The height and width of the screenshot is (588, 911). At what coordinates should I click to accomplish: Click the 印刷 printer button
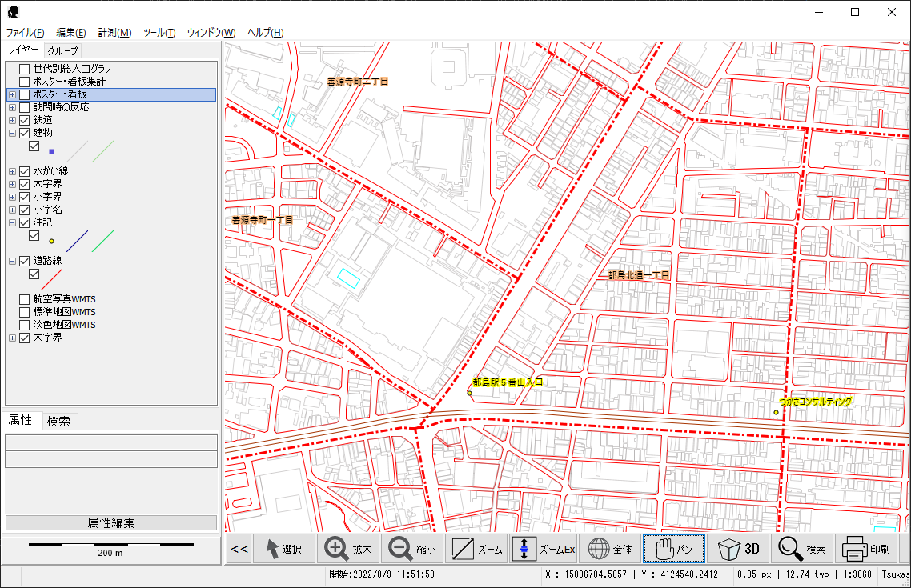pyautogui.click(x=867, y=549)
